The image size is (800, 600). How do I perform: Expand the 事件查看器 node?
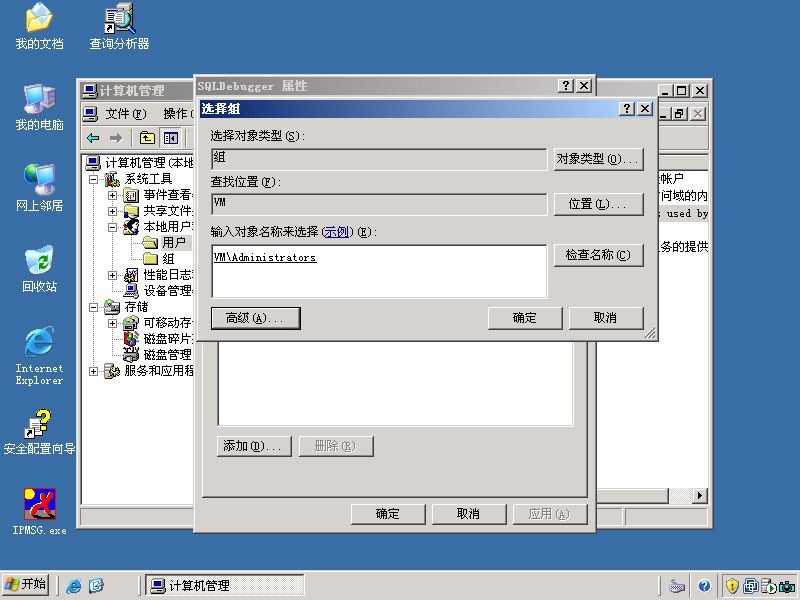coord(112,195)
